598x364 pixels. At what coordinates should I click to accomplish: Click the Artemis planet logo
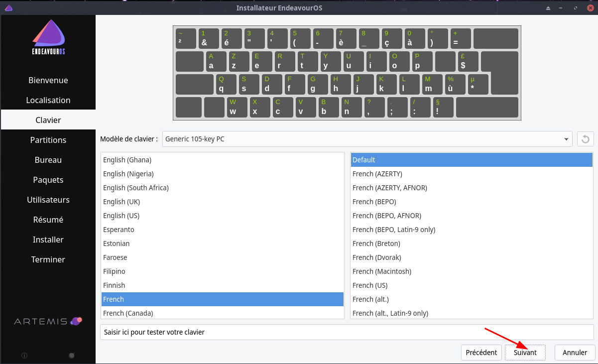point(76,321)
